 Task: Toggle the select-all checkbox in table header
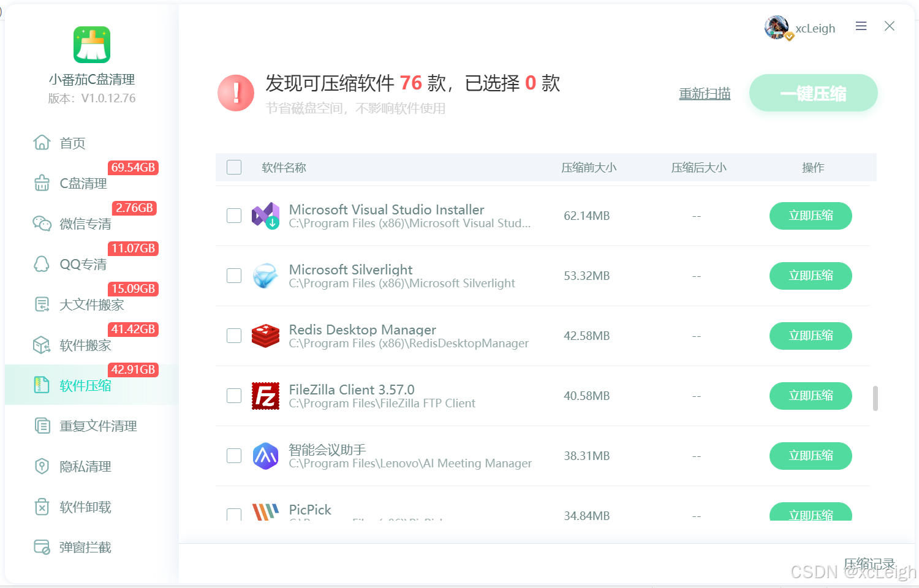[234, 167]
